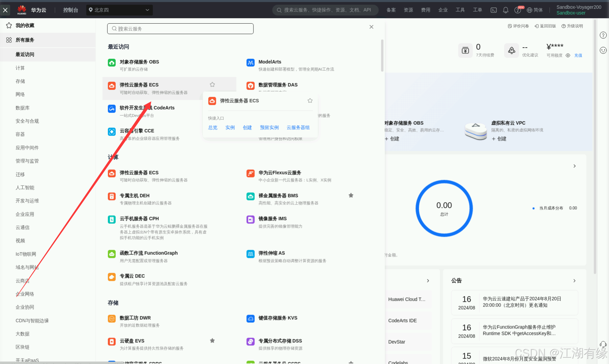The image size is (609, 364).
Task: Open the Flexus cloud service icon
Action: [x=250, y=173]
